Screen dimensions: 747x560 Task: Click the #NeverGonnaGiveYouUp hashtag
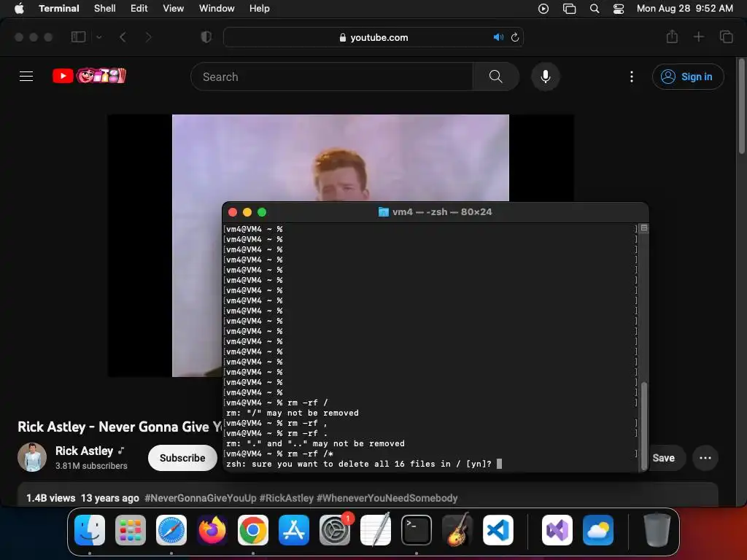tap(201, 498)
